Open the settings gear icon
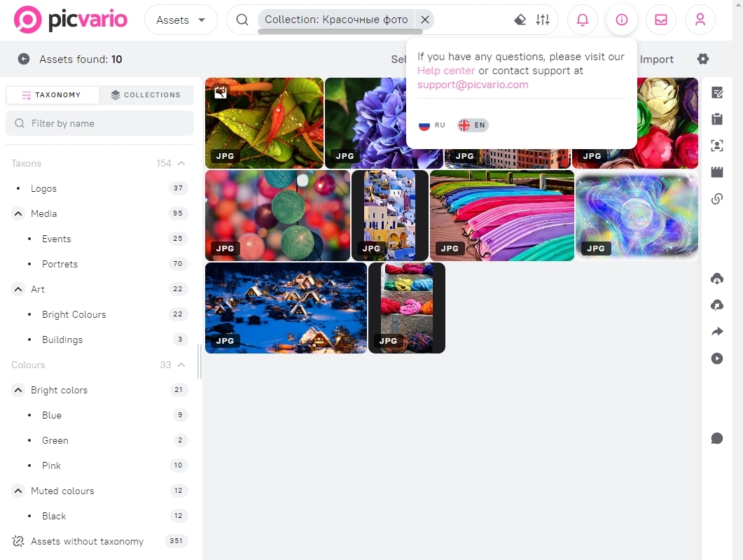743x560 pixels. click(703, 59)
